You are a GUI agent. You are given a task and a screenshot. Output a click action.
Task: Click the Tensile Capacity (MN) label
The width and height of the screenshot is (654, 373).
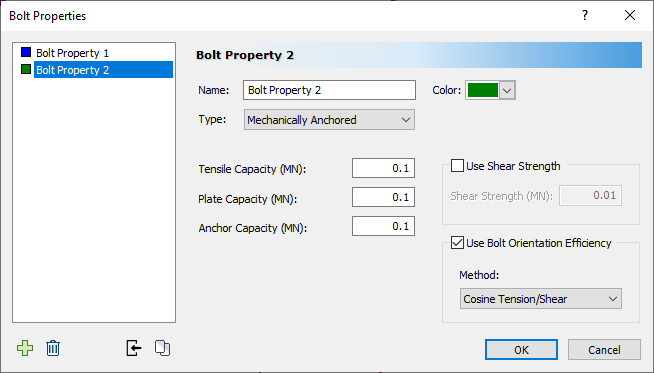252,169
